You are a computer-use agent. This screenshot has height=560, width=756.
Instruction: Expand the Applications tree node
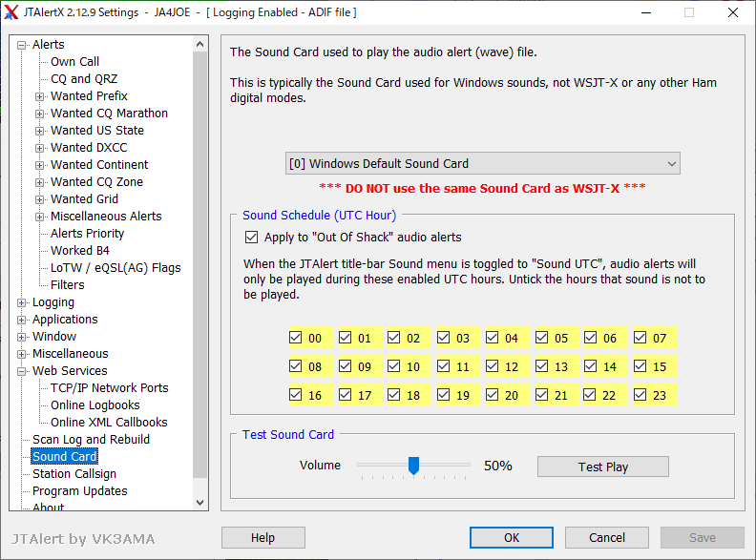tap(21, 320)
